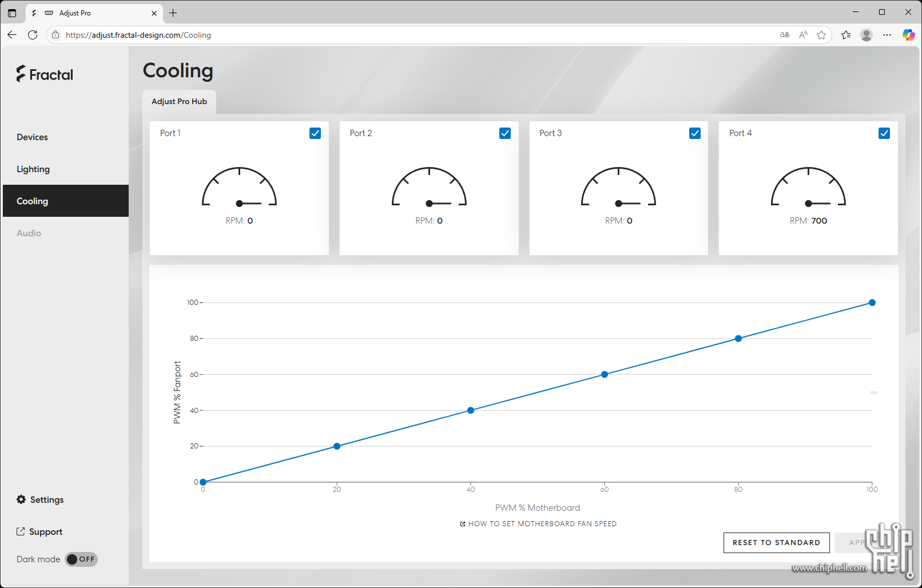Uncheck the Port 1 checkbox
The image size is (922, 588).
click(x=315, y=133)
